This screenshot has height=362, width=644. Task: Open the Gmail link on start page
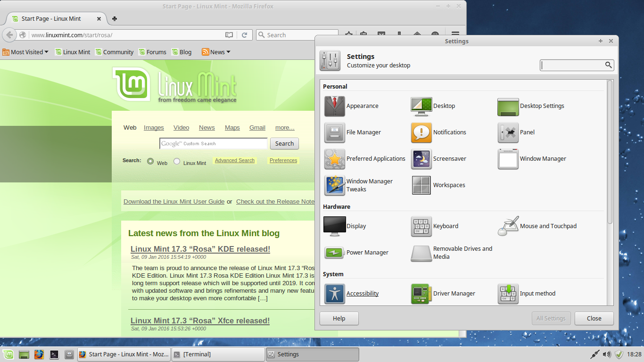(x=257, y=128)
